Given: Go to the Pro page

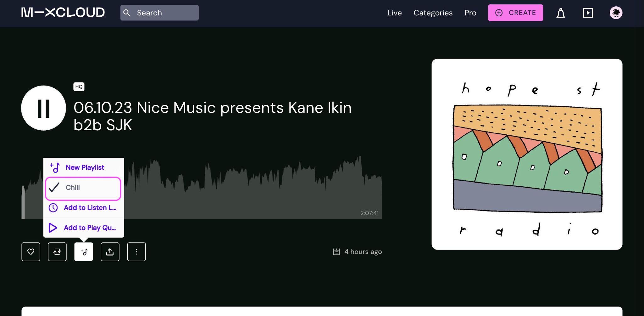Looking at the screenshot, I should (x=470, y=13).
